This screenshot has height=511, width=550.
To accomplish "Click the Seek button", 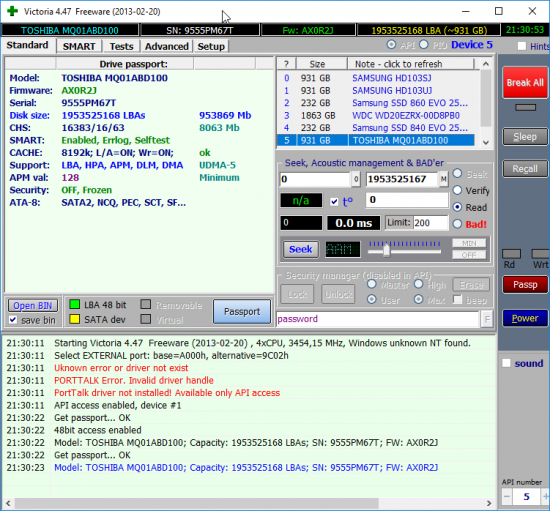I will [x=301, y=249].
